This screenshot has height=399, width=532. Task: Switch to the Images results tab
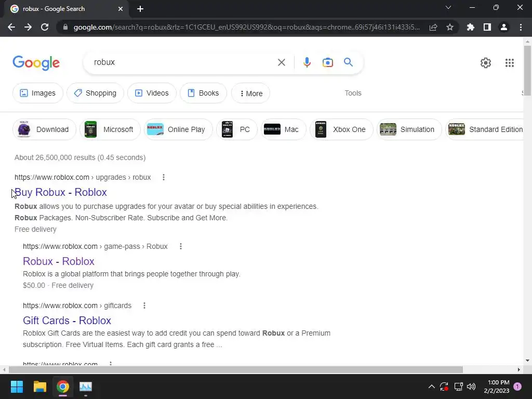37,93
